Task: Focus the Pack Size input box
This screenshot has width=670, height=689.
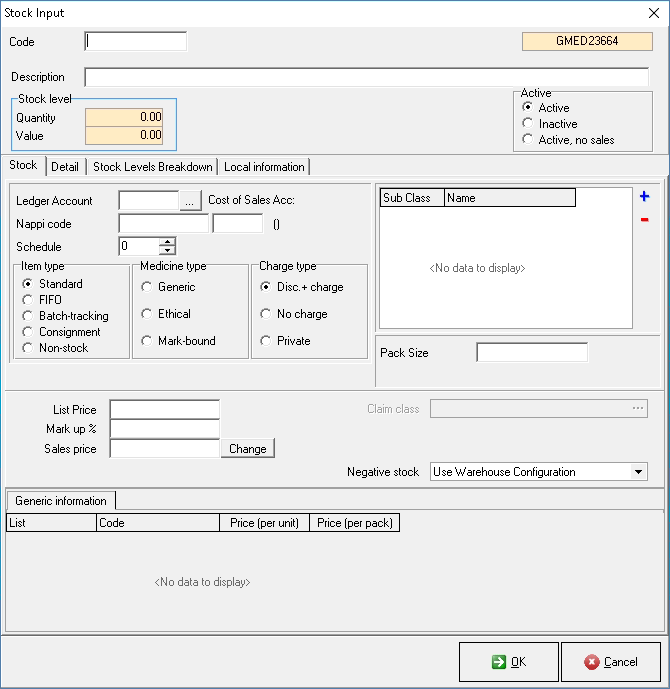Action: 531,352
